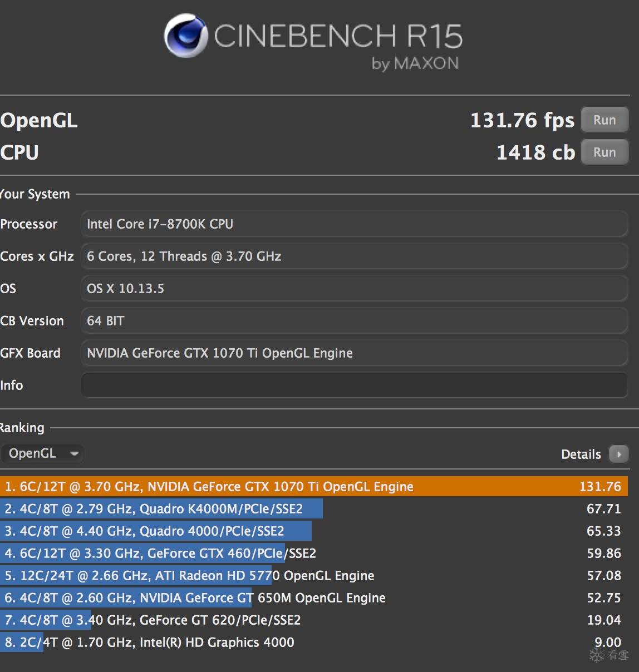
Task: Click the ranking score value 59.86
Action: 603,553
